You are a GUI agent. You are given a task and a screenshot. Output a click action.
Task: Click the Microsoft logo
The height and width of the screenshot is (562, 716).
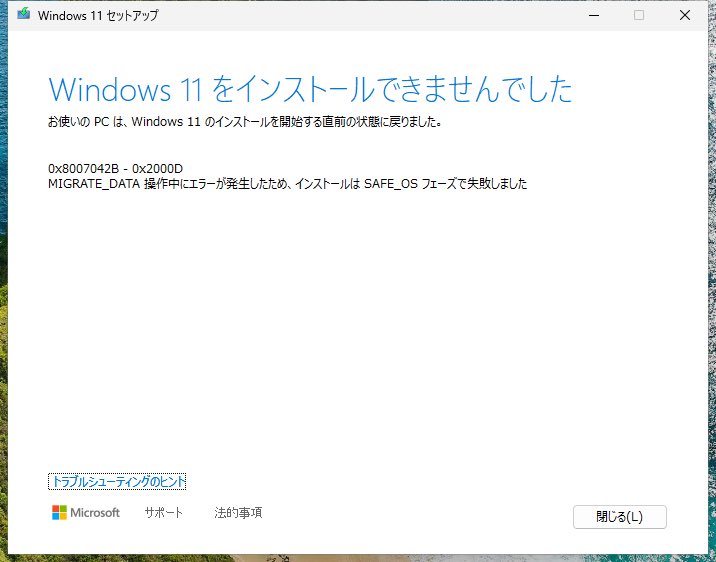86,512
